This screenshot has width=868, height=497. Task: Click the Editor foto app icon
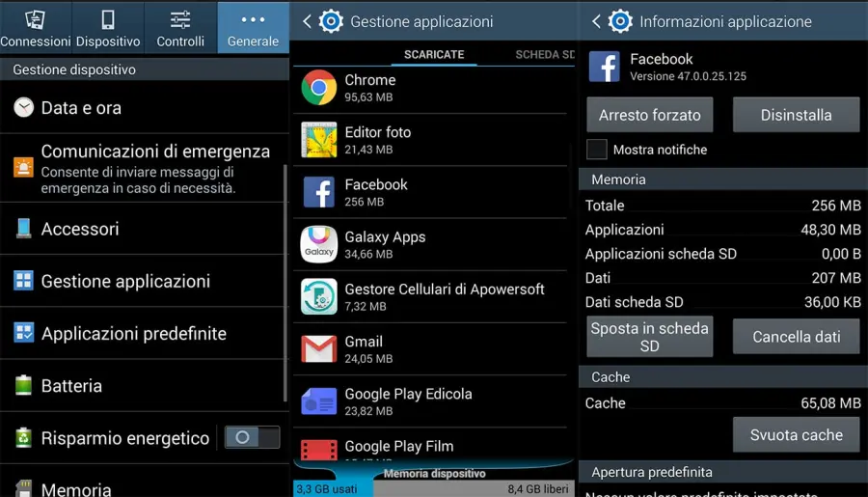click(x=319, y=140)
